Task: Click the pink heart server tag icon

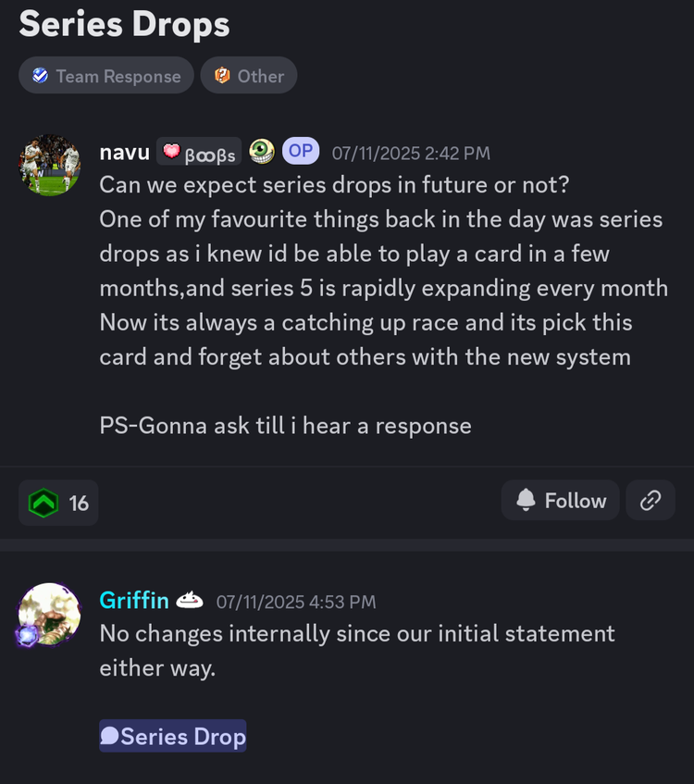Action: [x=171, y=151]
